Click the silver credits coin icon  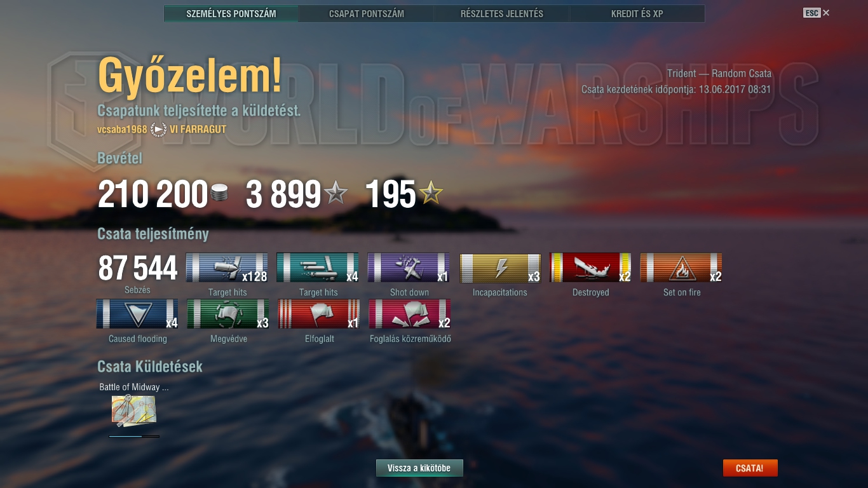point(219,193)
